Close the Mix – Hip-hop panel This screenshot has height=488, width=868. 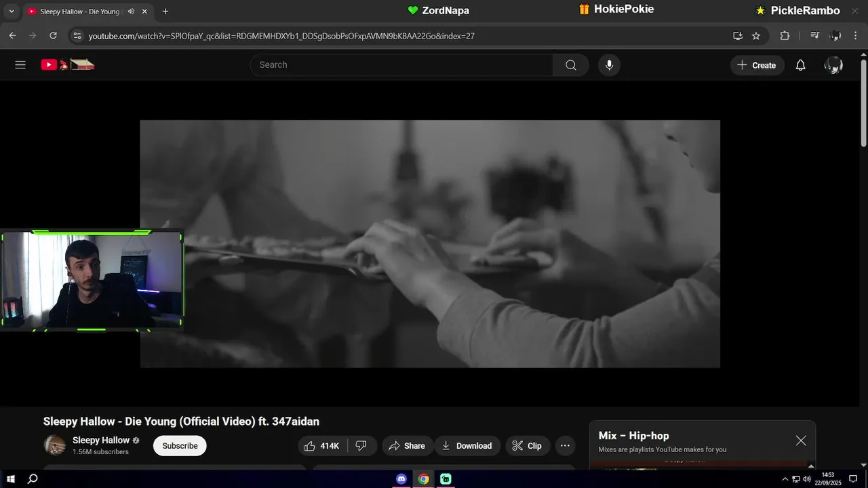tap(801, 441)
